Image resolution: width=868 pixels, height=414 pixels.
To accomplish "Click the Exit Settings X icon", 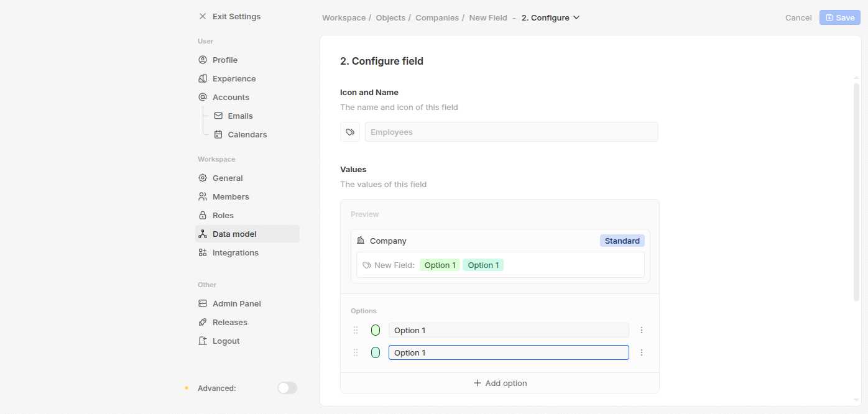I will [202, 17].
